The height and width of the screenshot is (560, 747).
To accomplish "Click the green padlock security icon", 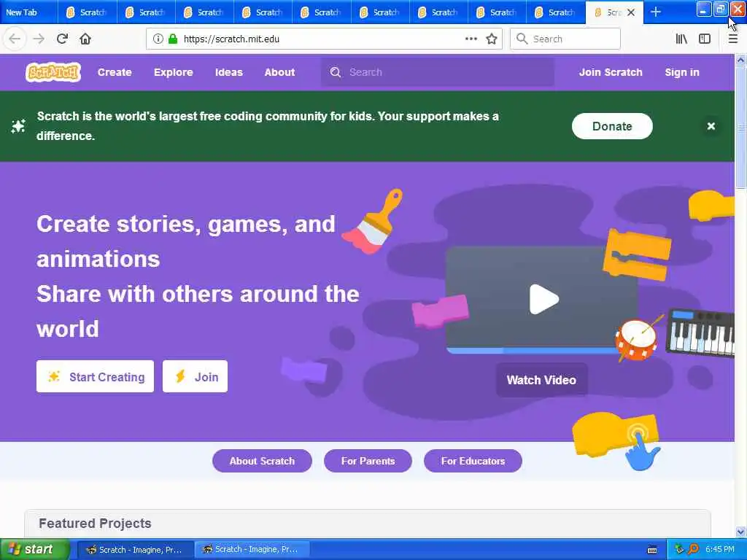I will [x=173, y=39].
